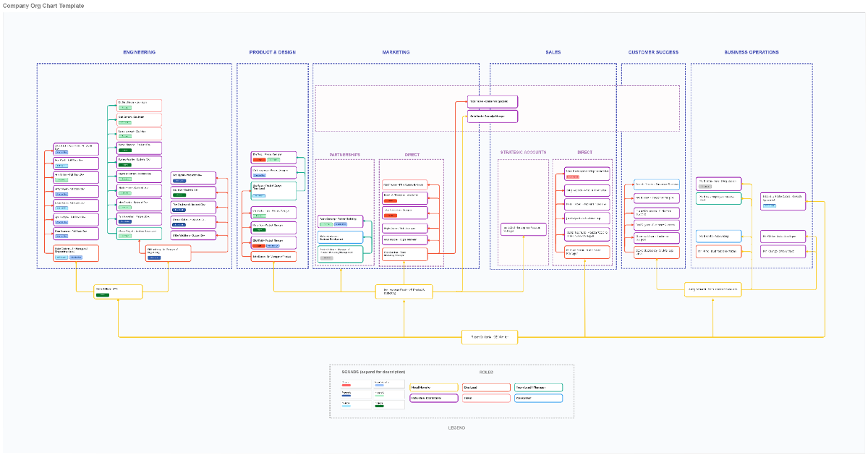
Task: Click the dark green squad color swatch in the legend
Action: coord(379,406)
